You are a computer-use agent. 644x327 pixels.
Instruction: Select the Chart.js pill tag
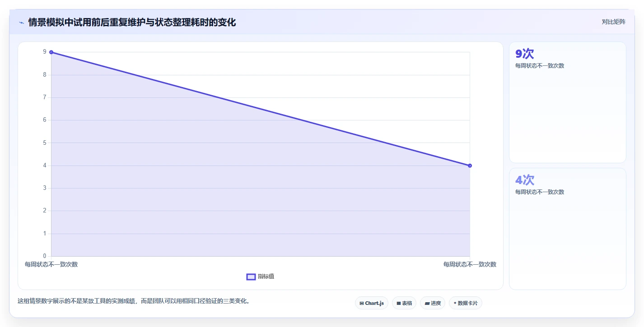pos(372,303)
